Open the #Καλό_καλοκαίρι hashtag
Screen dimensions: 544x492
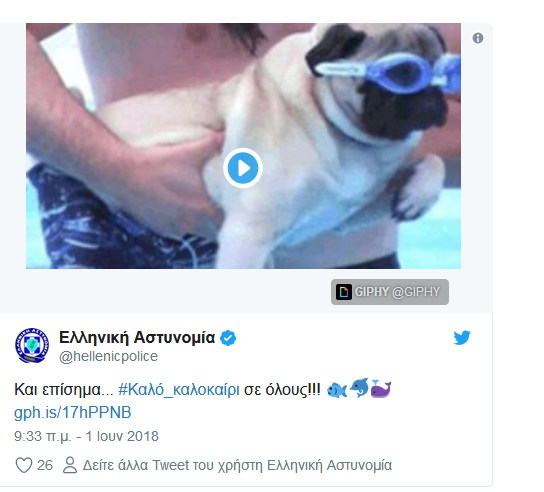coord(179,390)
